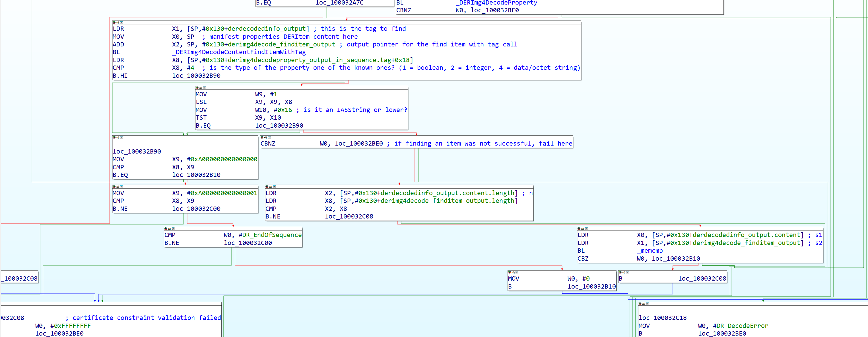Click certificate constraint validation failed comment
Screen dimensions: 868x337
(x=147, y=318)
